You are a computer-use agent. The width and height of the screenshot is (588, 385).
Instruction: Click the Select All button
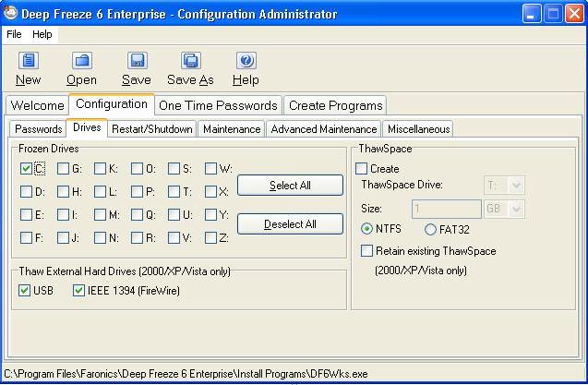click(x=290, y=186)
